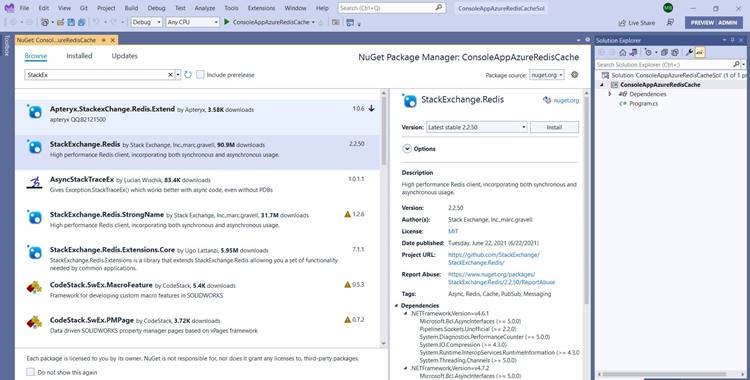Click the Search (Ctrl+Q) box
The width and height of the screenshot is (750, 380).
[392, 8]
